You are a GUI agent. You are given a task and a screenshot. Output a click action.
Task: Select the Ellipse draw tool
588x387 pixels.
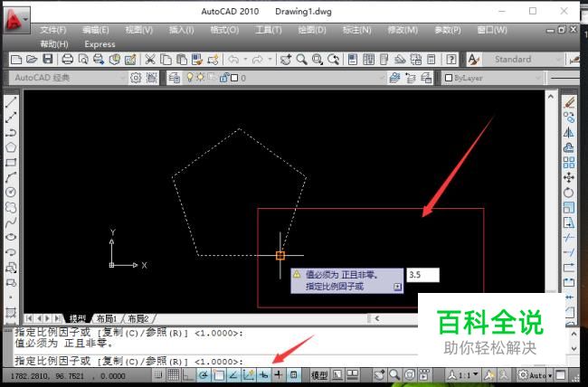pos(11,237)
